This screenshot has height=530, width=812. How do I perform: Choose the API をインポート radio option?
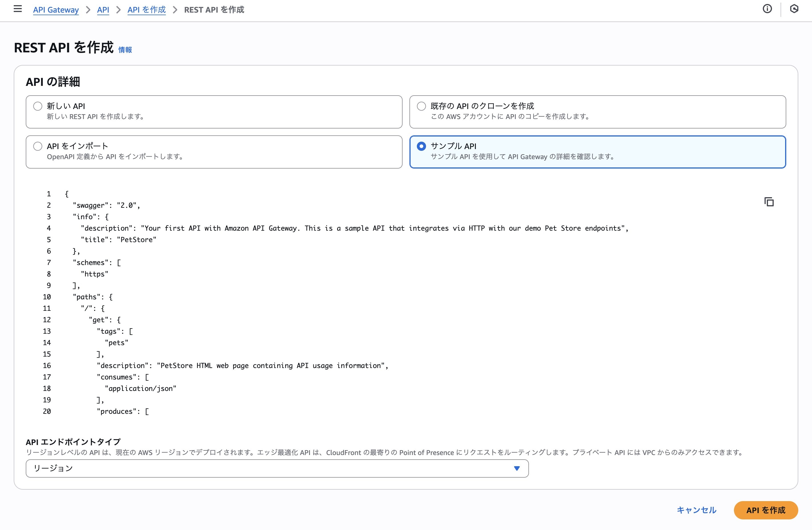[38, 146]
